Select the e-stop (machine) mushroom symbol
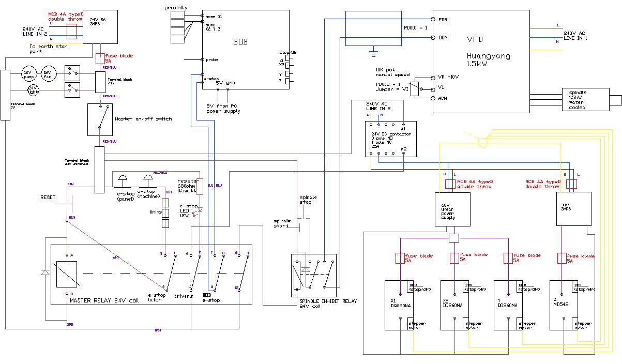 pos(148,179)
